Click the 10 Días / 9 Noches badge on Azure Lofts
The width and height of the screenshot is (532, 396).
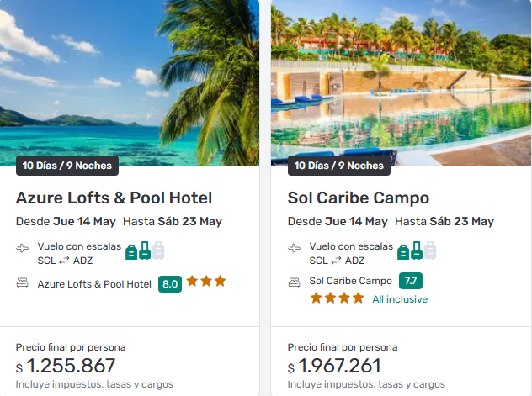click(x=67, y=166)
